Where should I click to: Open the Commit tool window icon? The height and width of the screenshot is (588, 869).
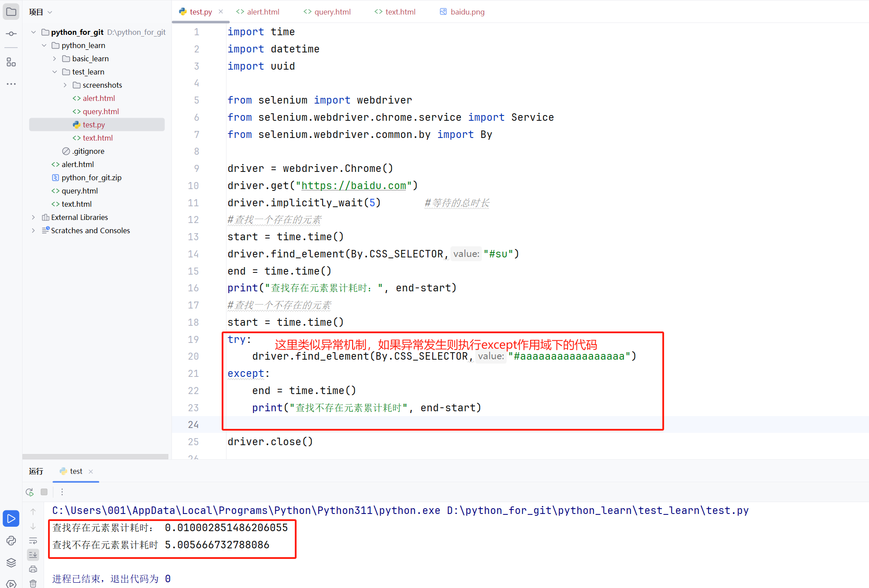pos(11,33)
